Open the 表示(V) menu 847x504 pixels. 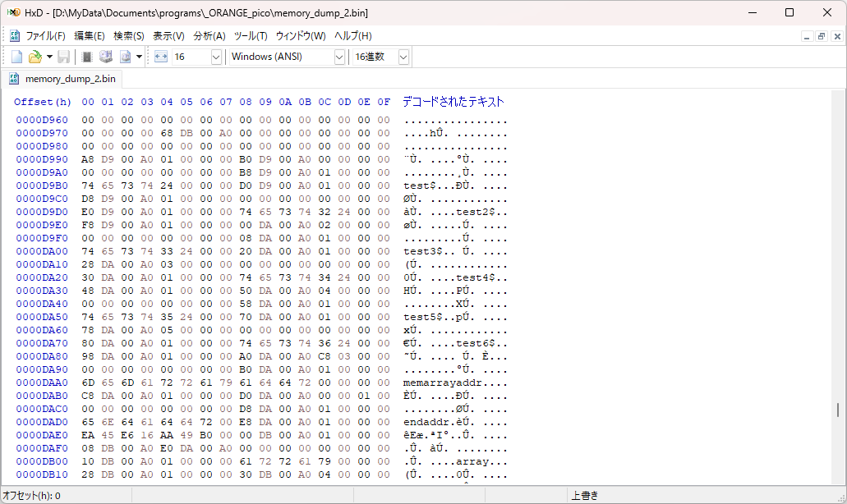pyautogui.click(x=168, y=35)
